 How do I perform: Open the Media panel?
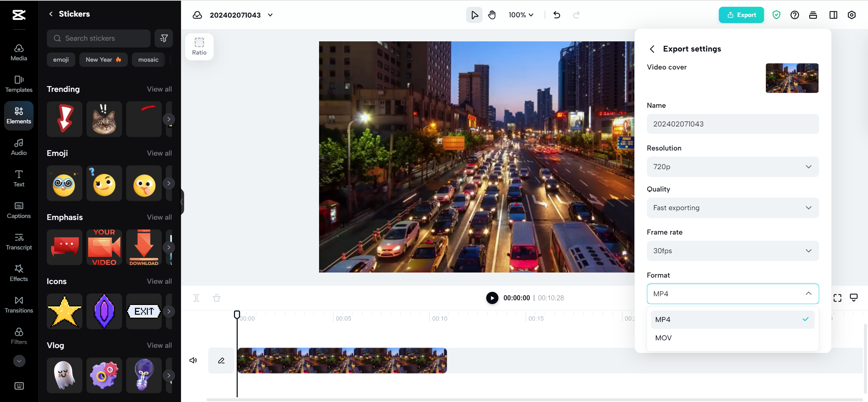[19, 53]
